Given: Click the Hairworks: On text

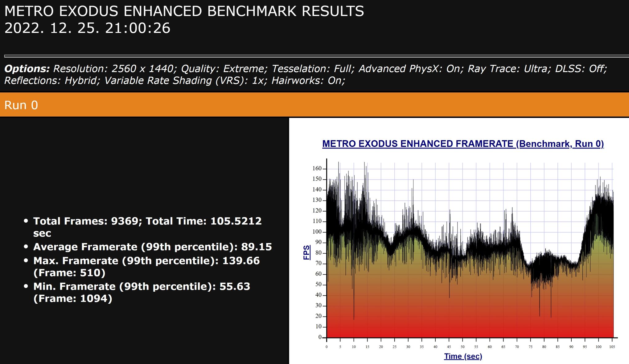Looking at the screenshot, I should click(308, 80).
